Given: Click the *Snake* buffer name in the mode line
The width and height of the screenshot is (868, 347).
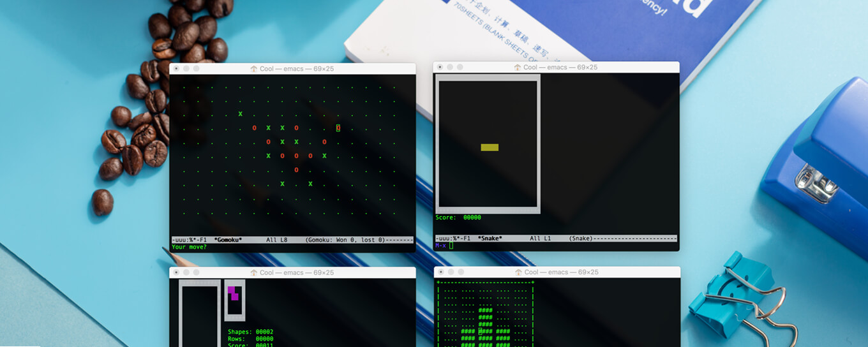Looking at the screenshot, I should (490, 239).
